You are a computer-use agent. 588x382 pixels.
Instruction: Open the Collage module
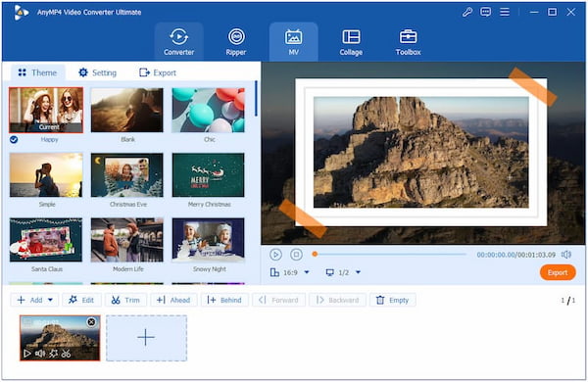351,41
